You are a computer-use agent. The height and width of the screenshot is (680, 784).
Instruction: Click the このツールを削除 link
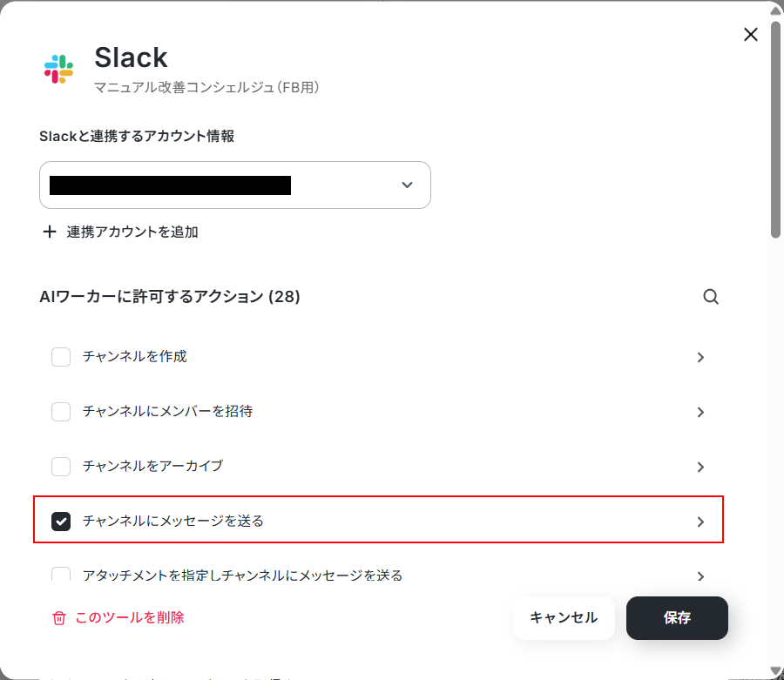(x=130, y=617)
